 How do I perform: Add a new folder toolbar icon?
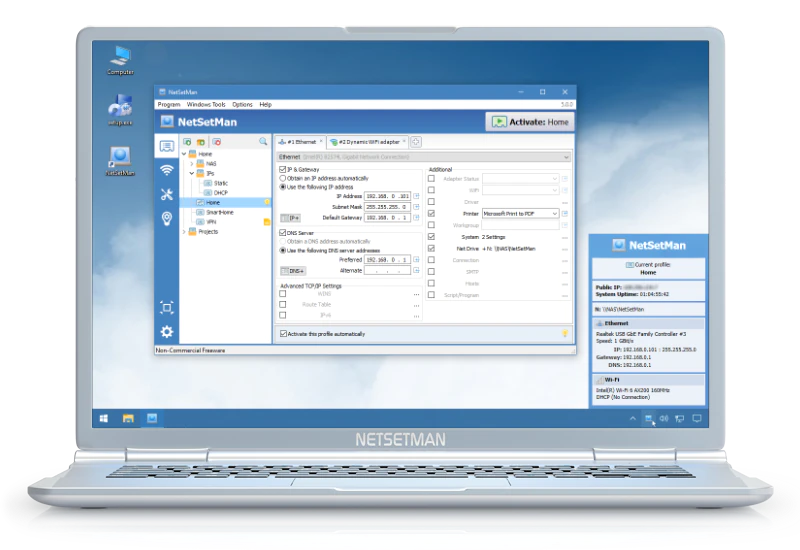click(x=201, y=142)
